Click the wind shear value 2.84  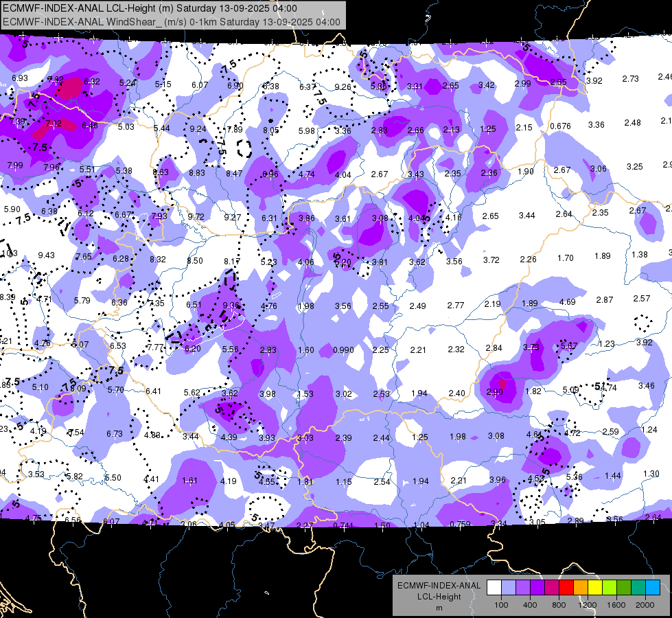click(x=494, y=348)
